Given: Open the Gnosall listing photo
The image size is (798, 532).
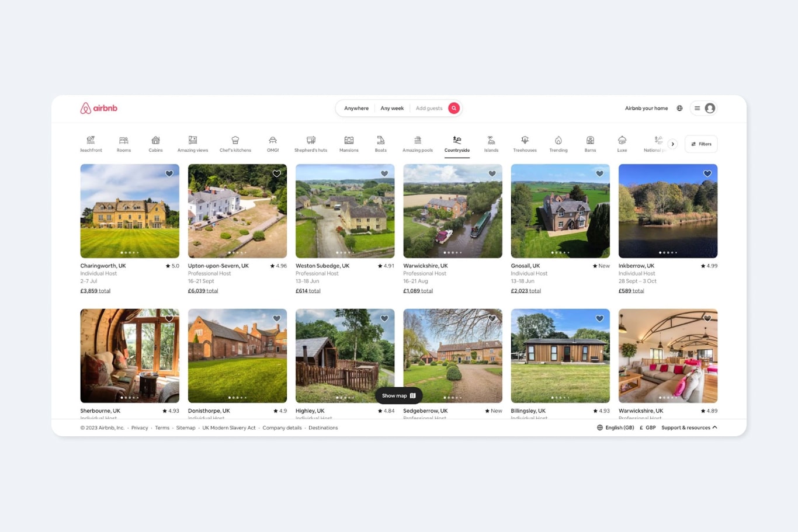Looking at the screenshot, I should point(560,211).
